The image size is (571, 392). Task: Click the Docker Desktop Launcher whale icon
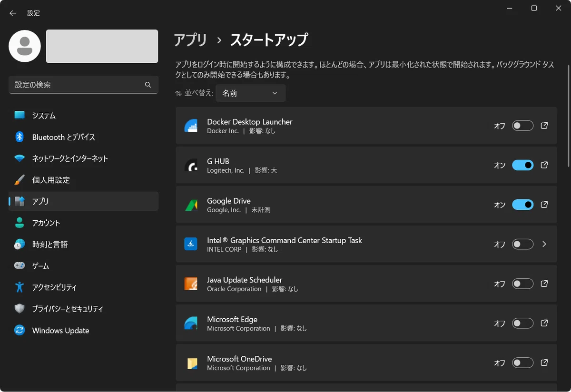pyautogui.click(x=191, y=126)
